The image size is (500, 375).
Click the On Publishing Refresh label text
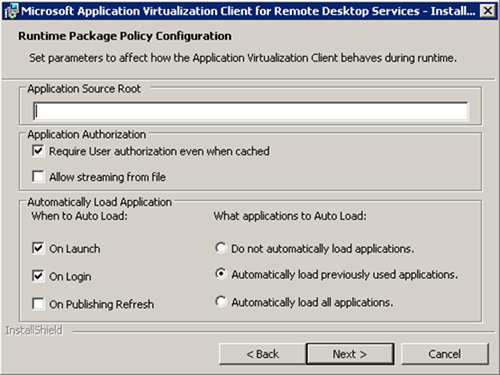click(102, 304)
